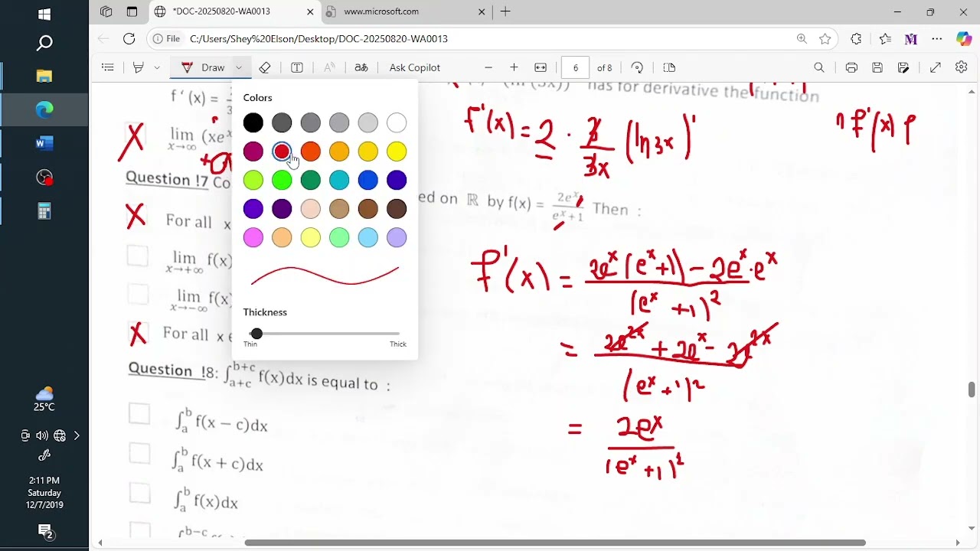Switch to the www.microsoft.com tab
Viewport: 980px width, 551px height.
[x=406, y=11]
